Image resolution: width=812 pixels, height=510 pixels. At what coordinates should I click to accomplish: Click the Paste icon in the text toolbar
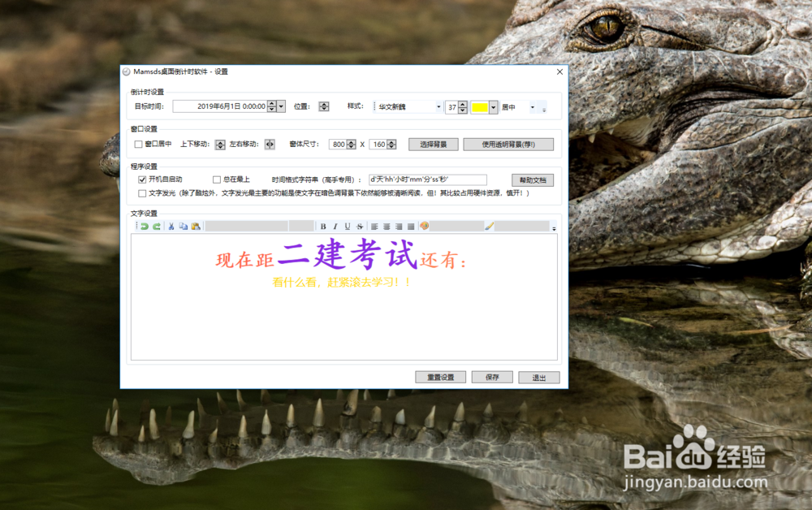click(197, 225)
